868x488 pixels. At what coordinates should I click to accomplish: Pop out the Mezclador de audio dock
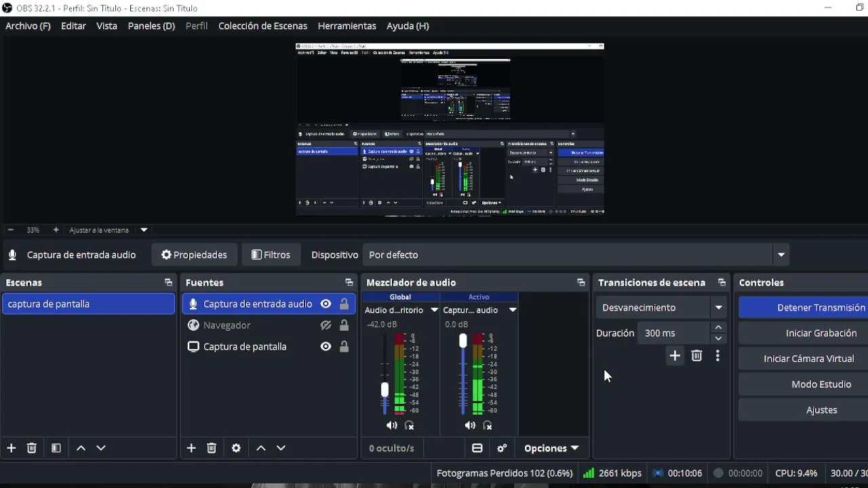(x=580, y=283)
